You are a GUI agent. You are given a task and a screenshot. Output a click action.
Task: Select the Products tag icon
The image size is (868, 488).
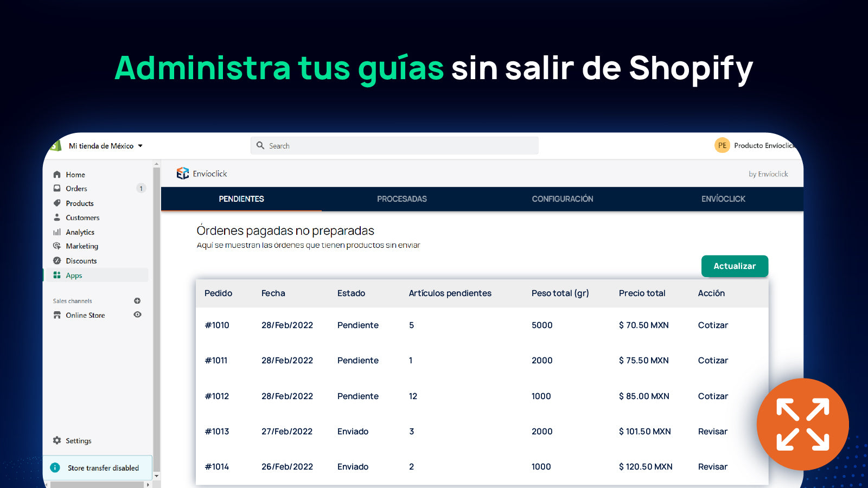click(x=57, y=203)
